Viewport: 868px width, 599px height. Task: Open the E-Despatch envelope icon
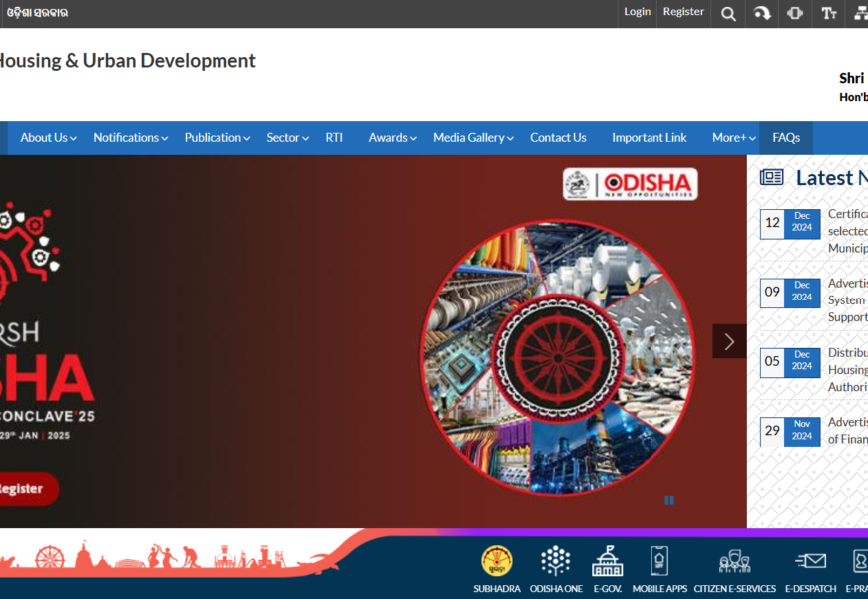pyautogui.click(x=810, y=562)
